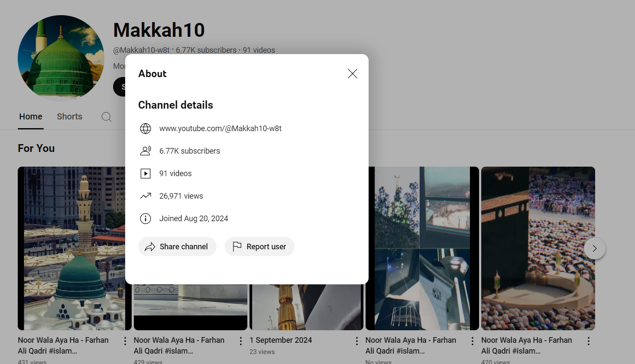635x364 pixels.
Task: Switch to the Home tab
Action: (x=31, y=117)
